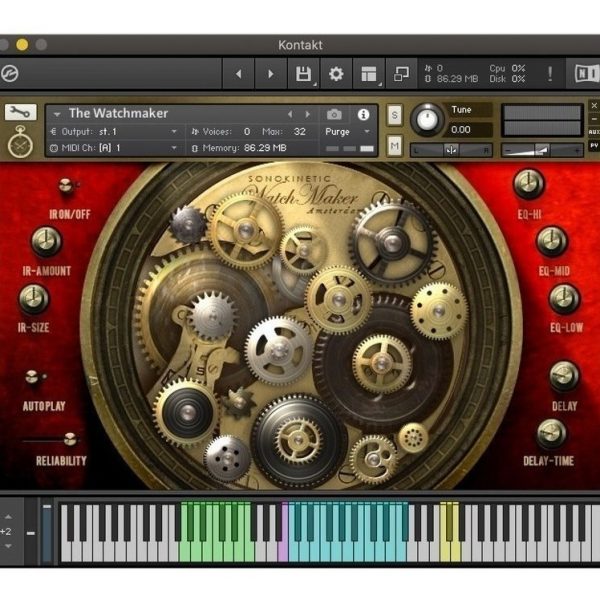Click the NI Native Instruments logo
Screen dimensions: 600x600
pyautogui.click(x=586, y=73)
